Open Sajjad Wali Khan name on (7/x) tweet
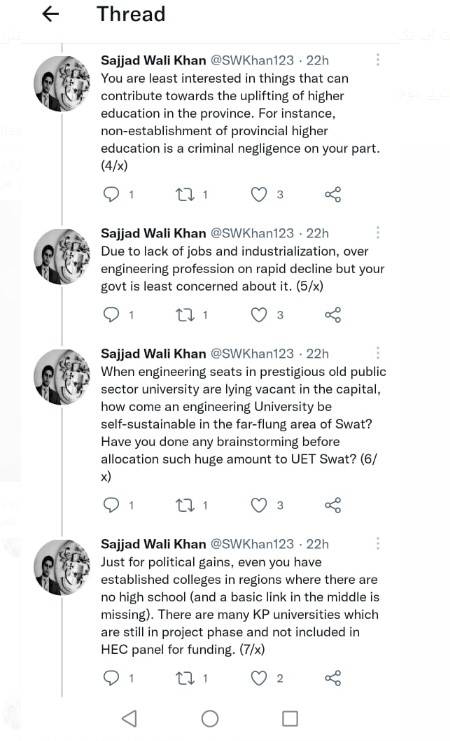Screen dimensions: 450x741 click(153, 544)
